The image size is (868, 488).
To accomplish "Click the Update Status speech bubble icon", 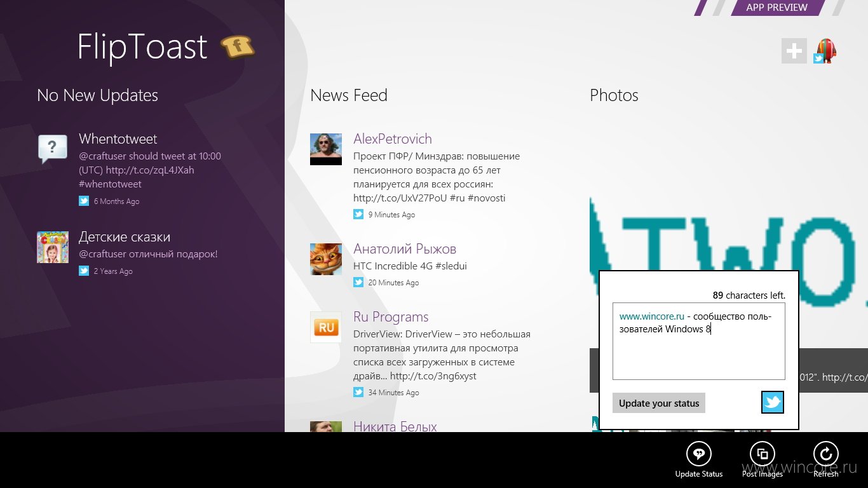I will (x=699, y=454).
